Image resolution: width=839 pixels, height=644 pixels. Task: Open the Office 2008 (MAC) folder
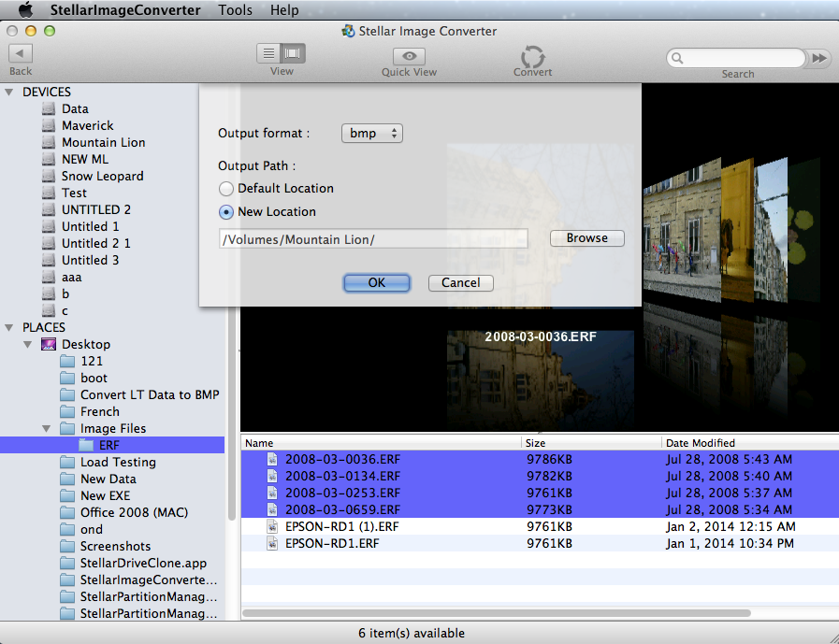[124, 512]
